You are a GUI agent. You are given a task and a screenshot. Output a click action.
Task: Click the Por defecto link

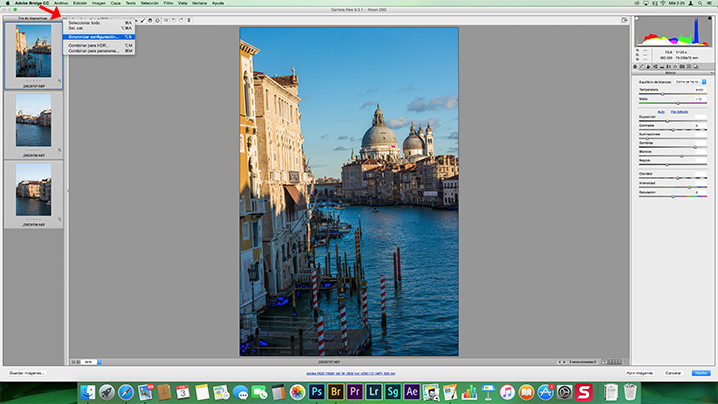click(x=679, y=112)
